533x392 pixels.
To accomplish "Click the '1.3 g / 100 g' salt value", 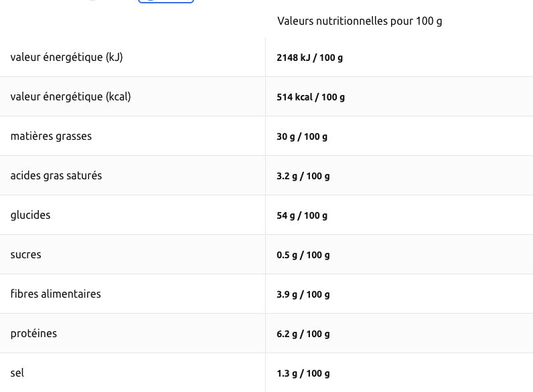I will click(303, 374).
